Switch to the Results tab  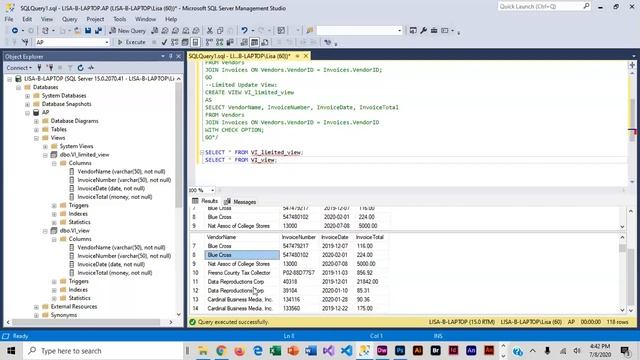[205, 201]
